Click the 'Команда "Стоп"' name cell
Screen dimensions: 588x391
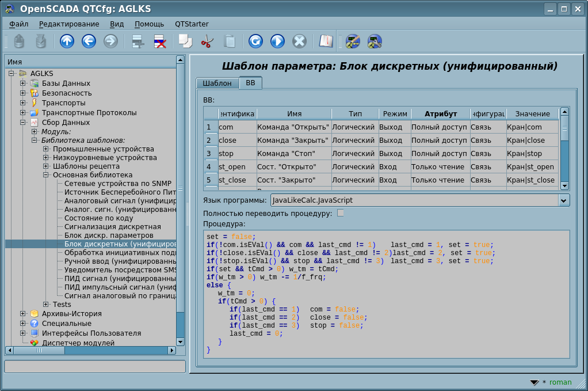click(294, 154)
